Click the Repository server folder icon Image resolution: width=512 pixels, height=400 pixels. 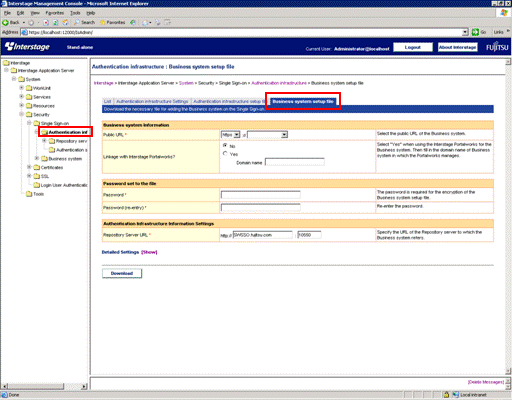point(52,141)
